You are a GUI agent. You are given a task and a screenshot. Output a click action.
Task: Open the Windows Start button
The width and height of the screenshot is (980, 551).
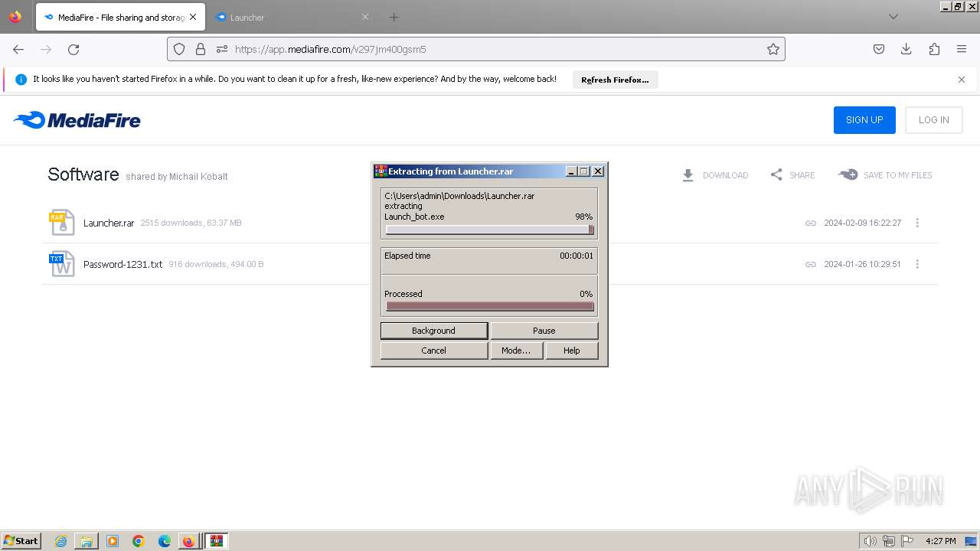pos(21,541)
